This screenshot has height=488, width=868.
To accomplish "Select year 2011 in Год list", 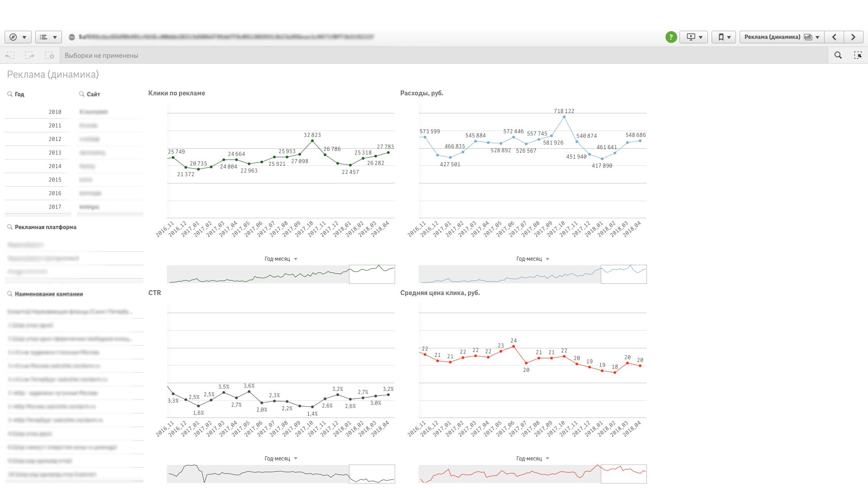I will [35, 125].
